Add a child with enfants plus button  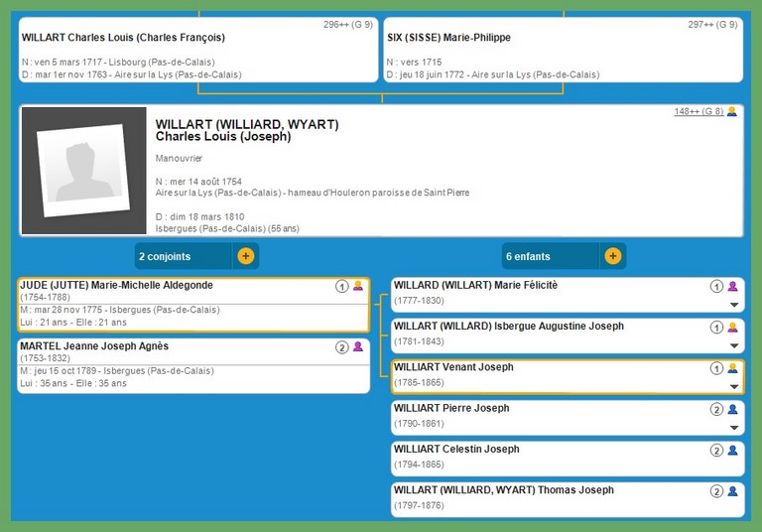(613, 256)
